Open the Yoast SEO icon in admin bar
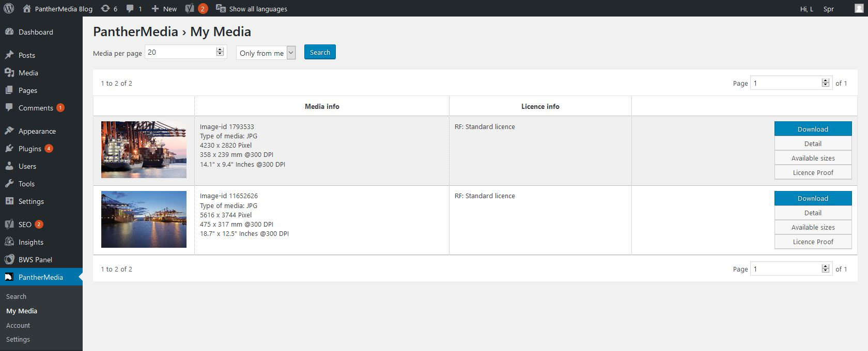The height and width of the screenshot is (351, 868). click(190, 8)
